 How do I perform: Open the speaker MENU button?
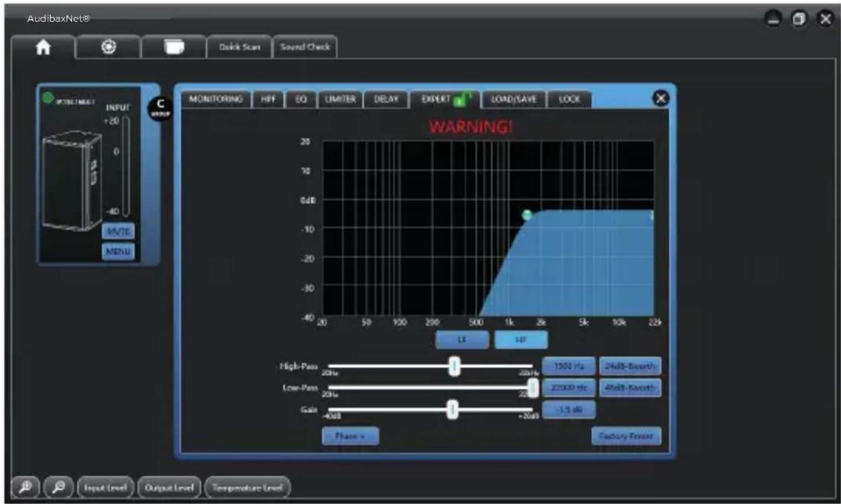pos(118,252)
